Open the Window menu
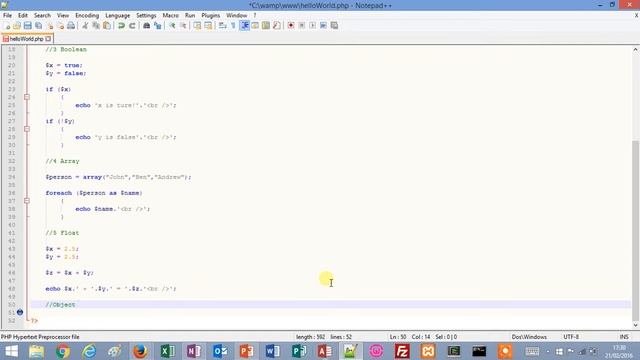This screenshot has height=360, width=640. pyautogui.click(x=237, y=16)
